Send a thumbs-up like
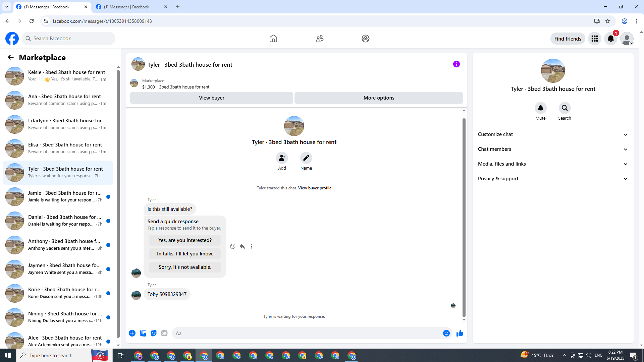Image resolution: width=644 pixels, height=362 pixels. coord(460,333)
